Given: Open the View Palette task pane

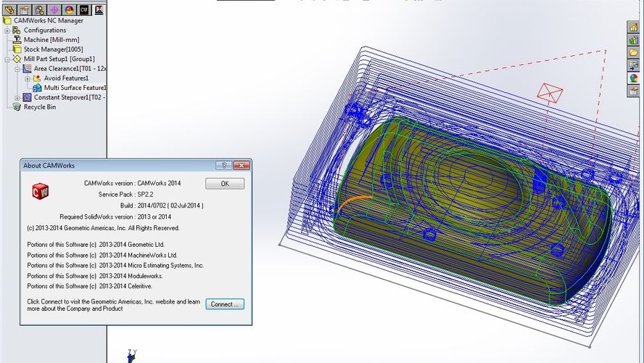Looking at the screenshot, I should (633, 65).
